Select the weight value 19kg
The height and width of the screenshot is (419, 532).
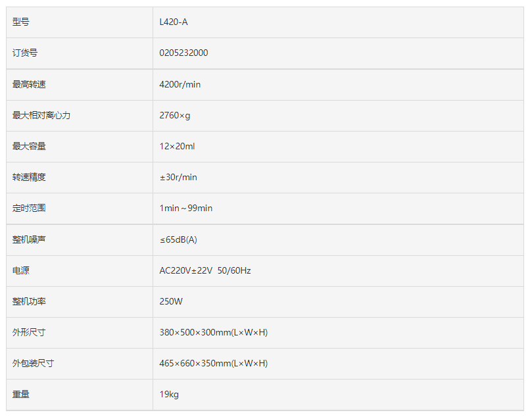coord(169,394)
